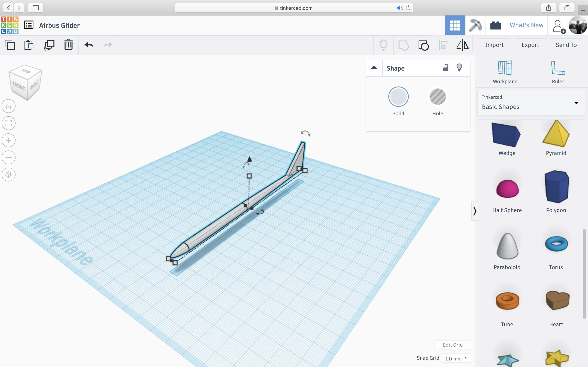
Task: Click the What's New menu item
Action: coord(527,25)
